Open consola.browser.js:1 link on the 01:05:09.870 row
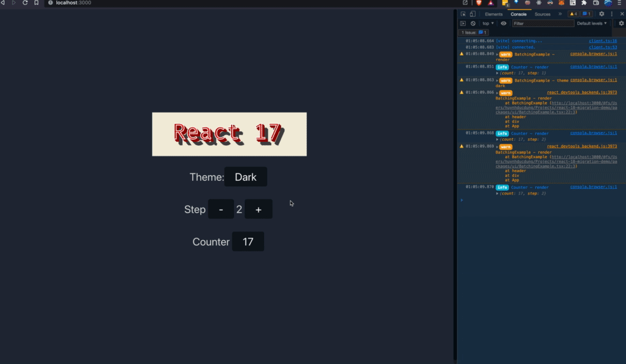 (x=593, y=186)
